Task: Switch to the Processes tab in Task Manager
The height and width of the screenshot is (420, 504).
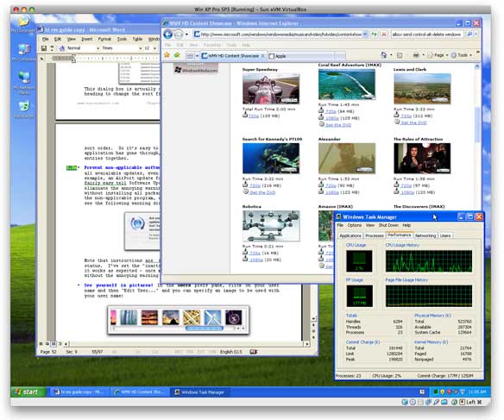Action: click(x=375, y=235)
